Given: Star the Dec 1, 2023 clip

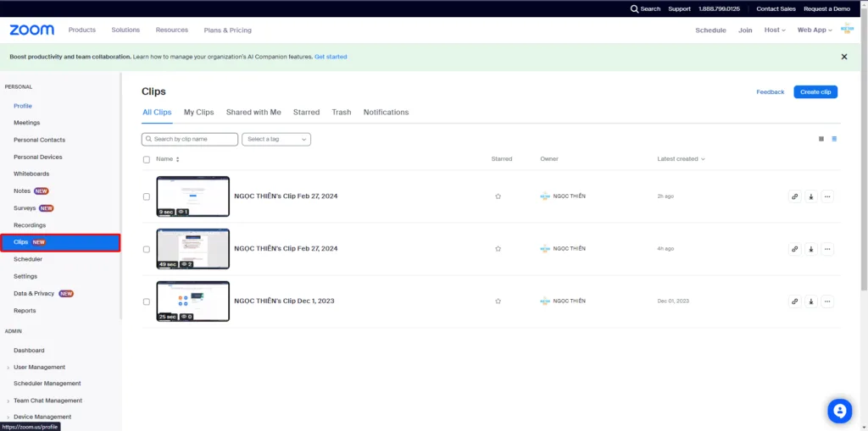Looking at the screenshot, I should (498, 301).
